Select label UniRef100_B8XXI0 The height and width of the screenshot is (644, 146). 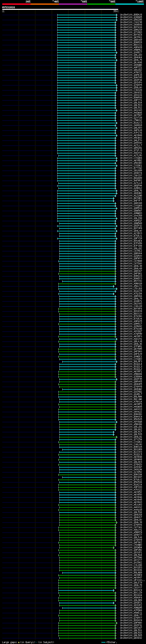click(x=131, y=314)
